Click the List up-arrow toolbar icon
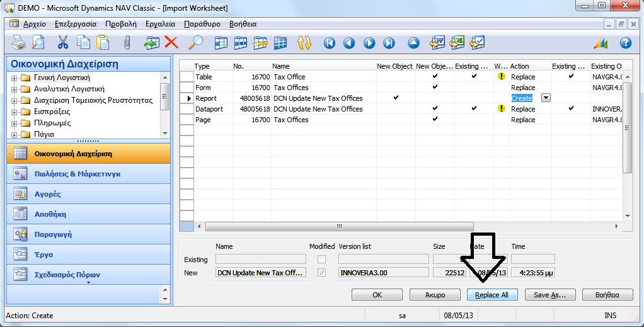The image size is (644, 327). (x=413, y=43)
